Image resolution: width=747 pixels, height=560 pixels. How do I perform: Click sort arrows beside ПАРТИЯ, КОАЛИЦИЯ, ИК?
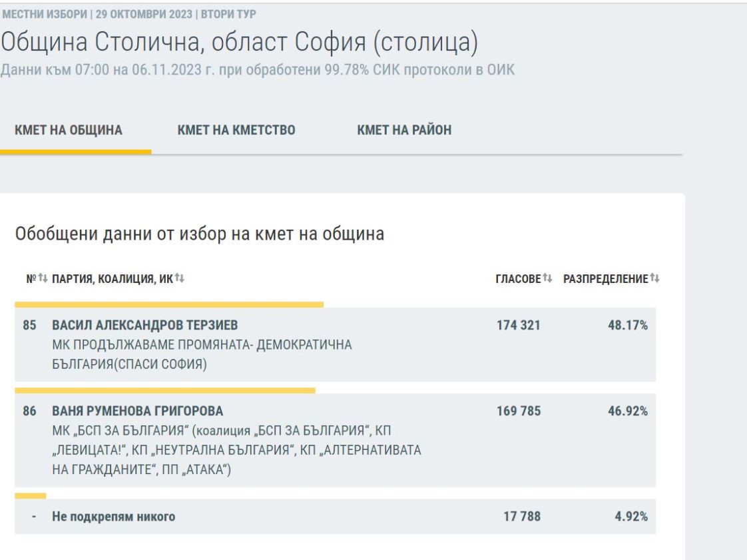coord(179,278)
